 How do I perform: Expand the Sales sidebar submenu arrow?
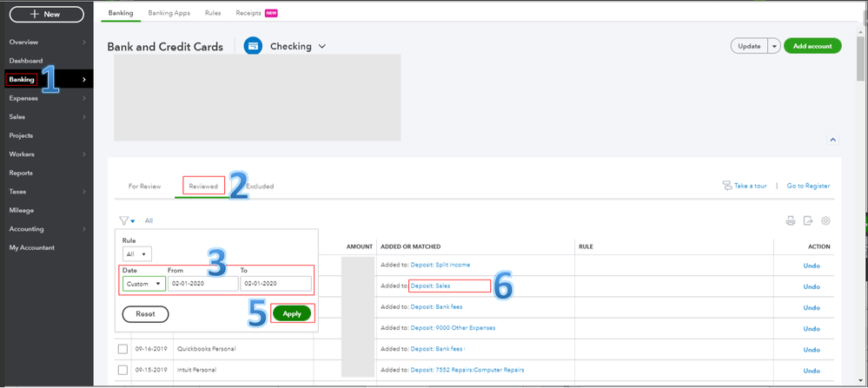coord(84,117)
